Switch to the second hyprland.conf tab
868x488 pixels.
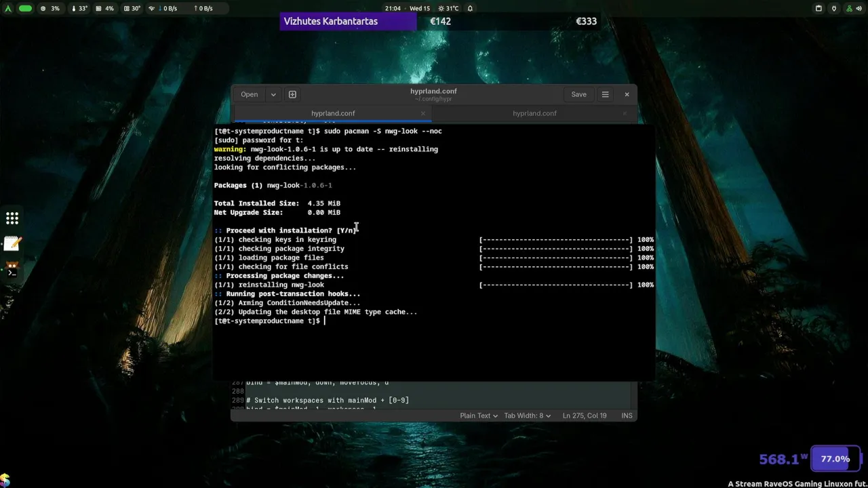(x=534, y=113)
